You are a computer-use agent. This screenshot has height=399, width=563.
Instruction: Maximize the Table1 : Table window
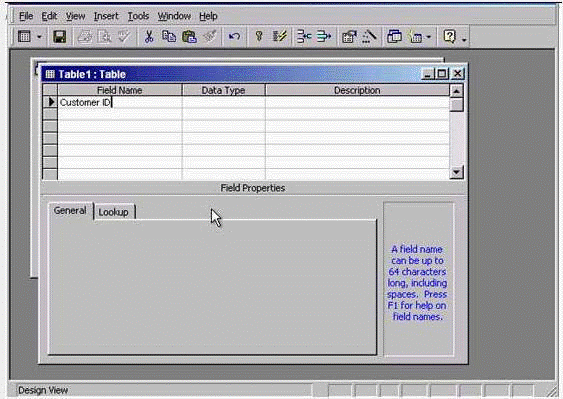(x=442, y=74)
